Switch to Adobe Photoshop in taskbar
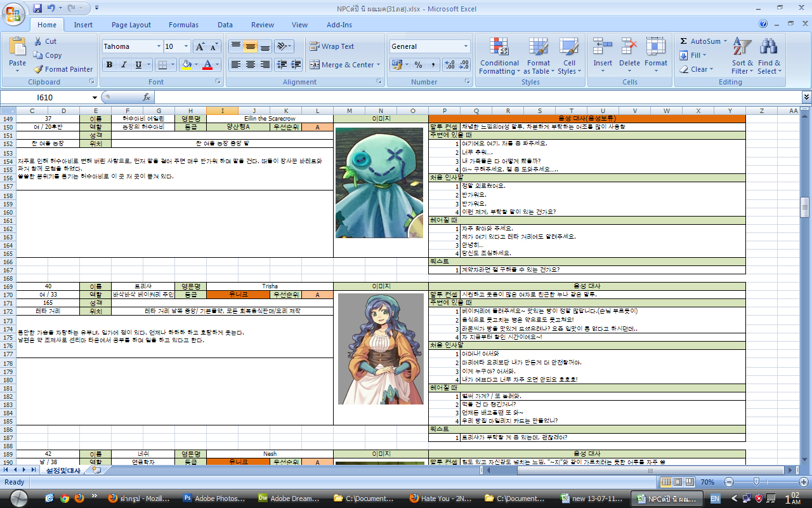Image resolution: width=812 pixels, height=508 pixels. click(x=214, y=498)
